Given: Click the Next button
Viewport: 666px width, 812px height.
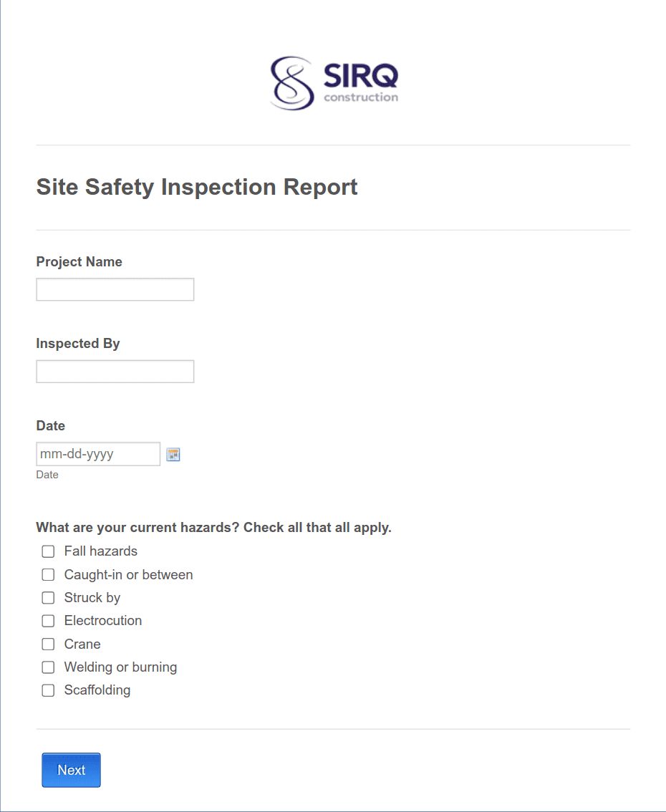Looking at the screenshot, I should 71,770.
